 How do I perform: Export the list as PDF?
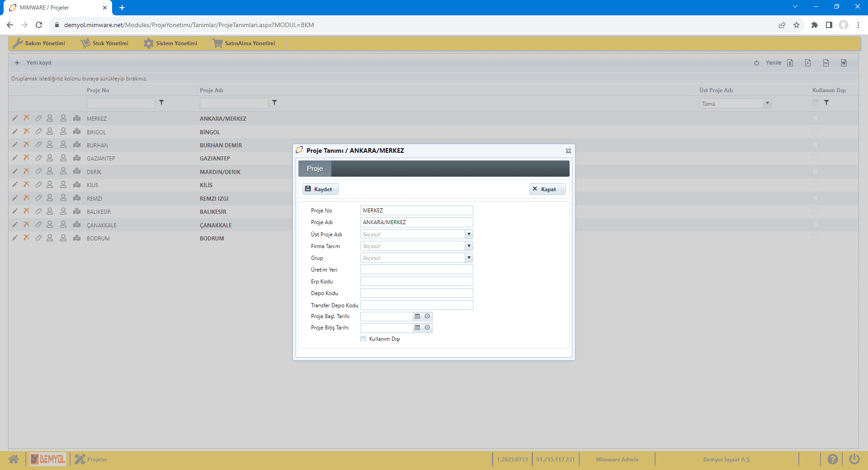pos(808,63)
